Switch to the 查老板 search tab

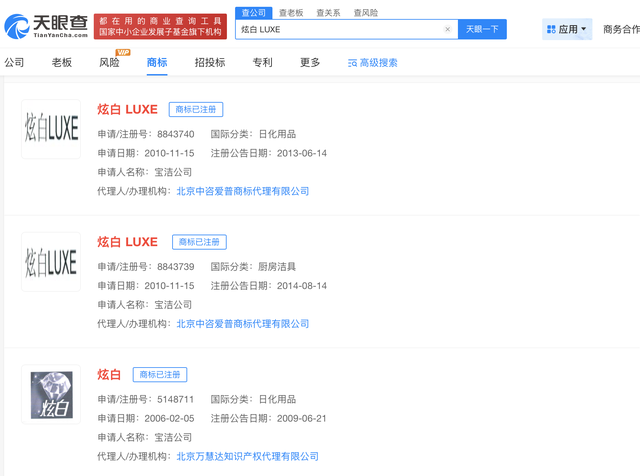click(291, 13)
